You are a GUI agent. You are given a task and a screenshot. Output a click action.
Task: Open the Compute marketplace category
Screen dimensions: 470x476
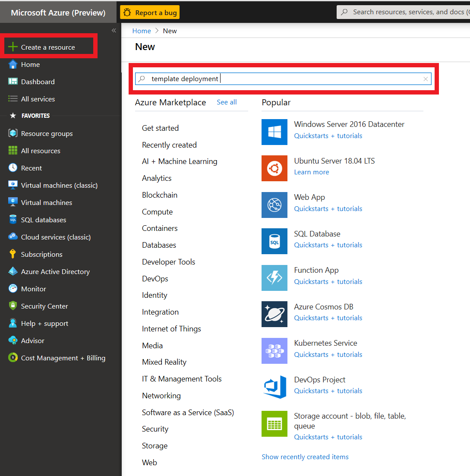coord(157,212)
